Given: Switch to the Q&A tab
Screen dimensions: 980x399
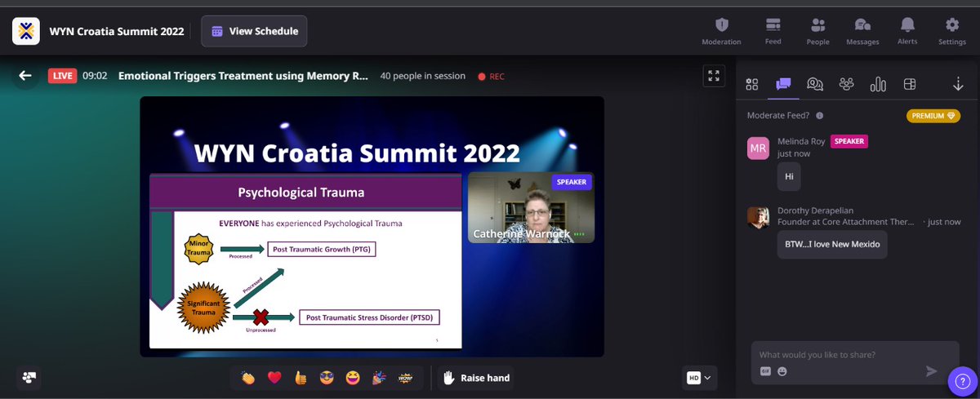Looking at the screenshot, I should click(814, 84).
